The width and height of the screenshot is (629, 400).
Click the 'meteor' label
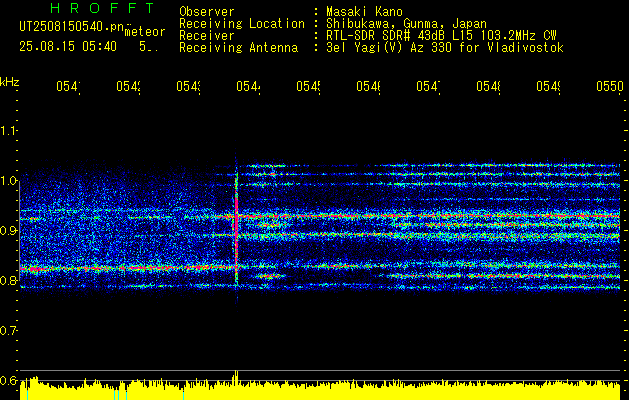pyautogui.click(x=145, y=32)
